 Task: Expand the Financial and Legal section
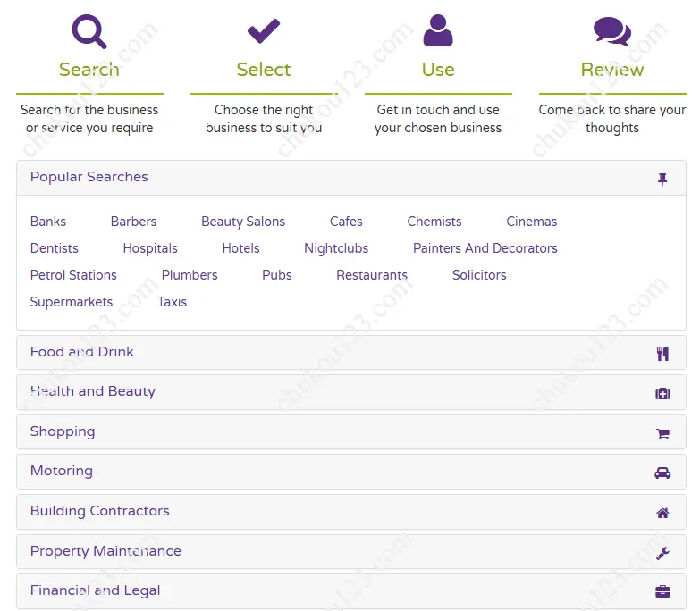(x=96, y=590)
